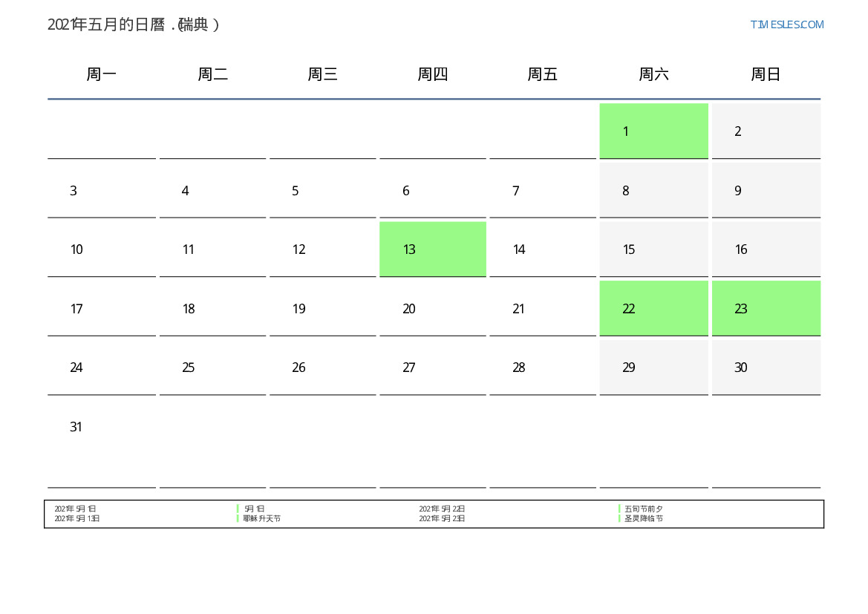Select date 2 on the calendar

coord(766,131)
